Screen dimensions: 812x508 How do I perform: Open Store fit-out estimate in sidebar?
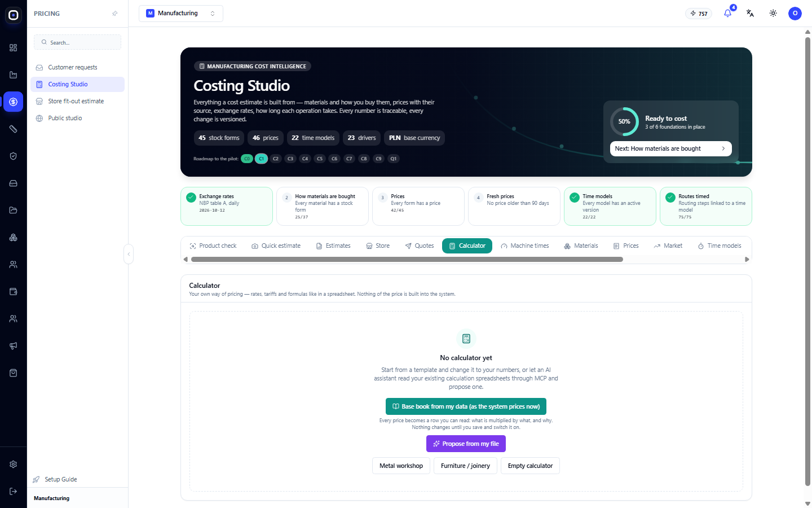click(x=77, y=101)
